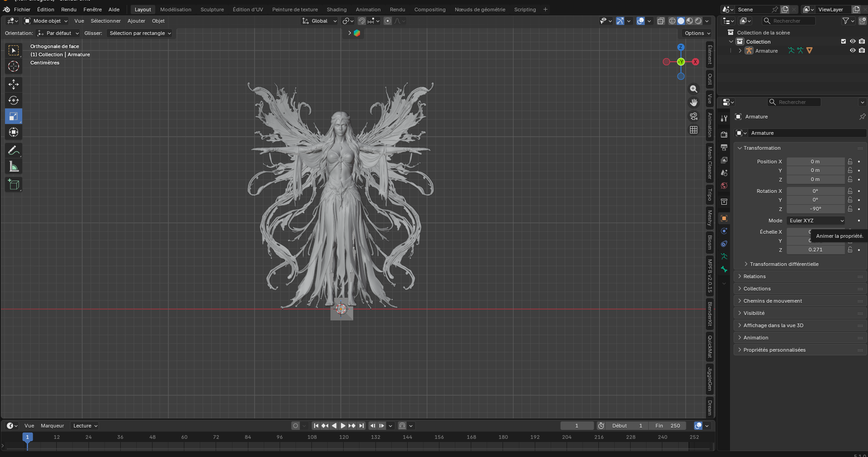Jump to the first frame
The width and height of the screenshot is (868, 457).
(316, 426)
